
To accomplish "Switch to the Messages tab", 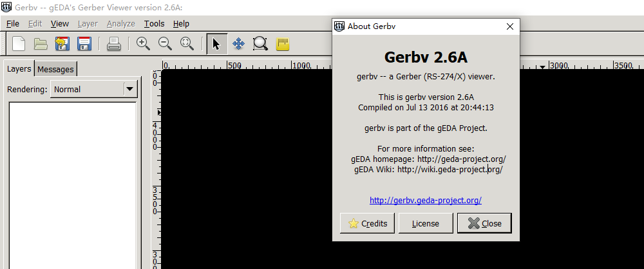I will 55,70.
